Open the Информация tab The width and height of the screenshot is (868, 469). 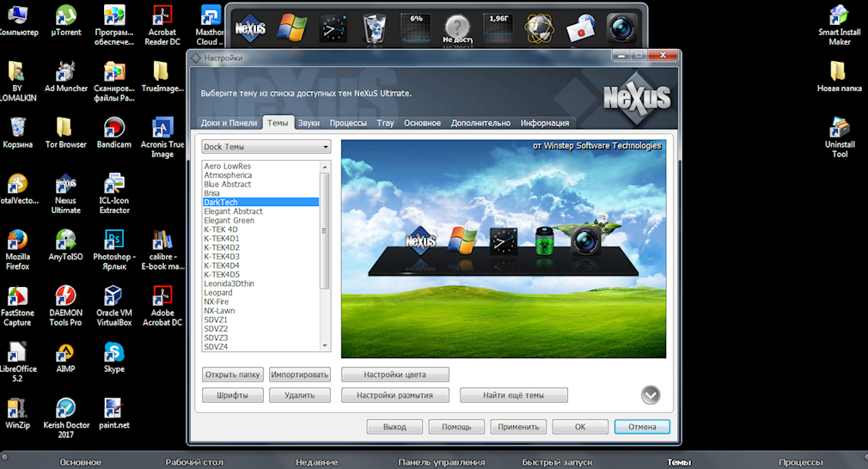545,123
